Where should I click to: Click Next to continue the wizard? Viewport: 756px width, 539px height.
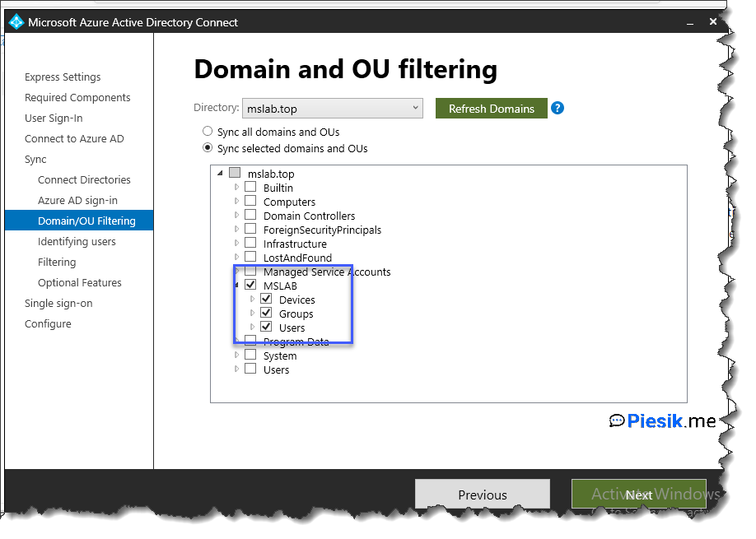[638, 495]
